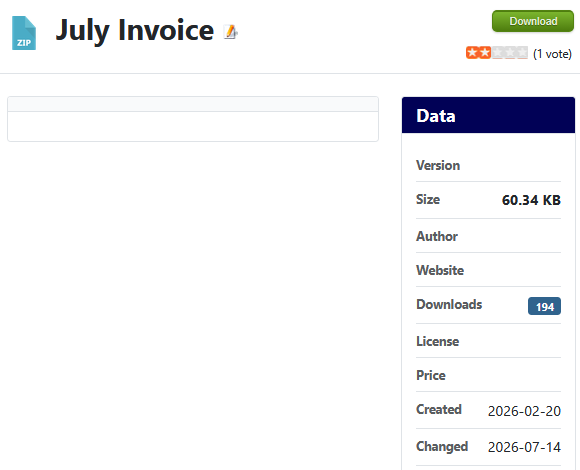Click the Downloads label
Screen dimensions: 580x470
(x=449, y=304)
